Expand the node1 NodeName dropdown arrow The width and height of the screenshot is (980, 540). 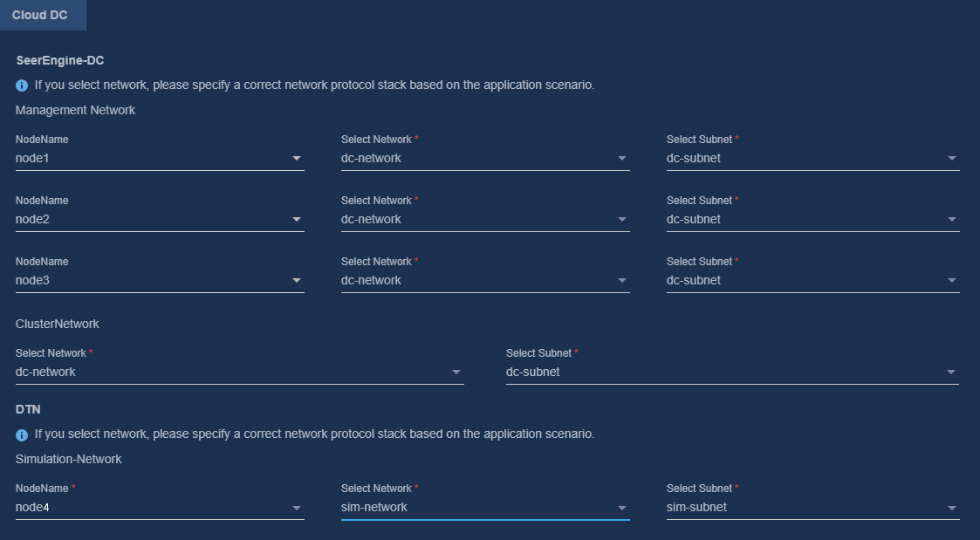pos(297,159)
